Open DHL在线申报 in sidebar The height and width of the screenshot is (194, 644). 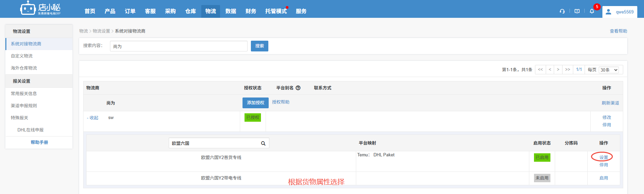(x=31, y=130)
